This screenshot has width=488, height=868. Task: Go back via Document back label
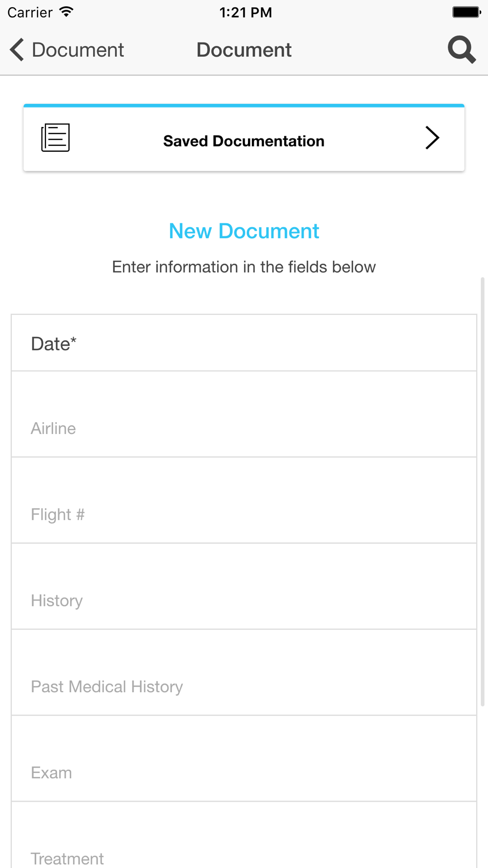78,50
